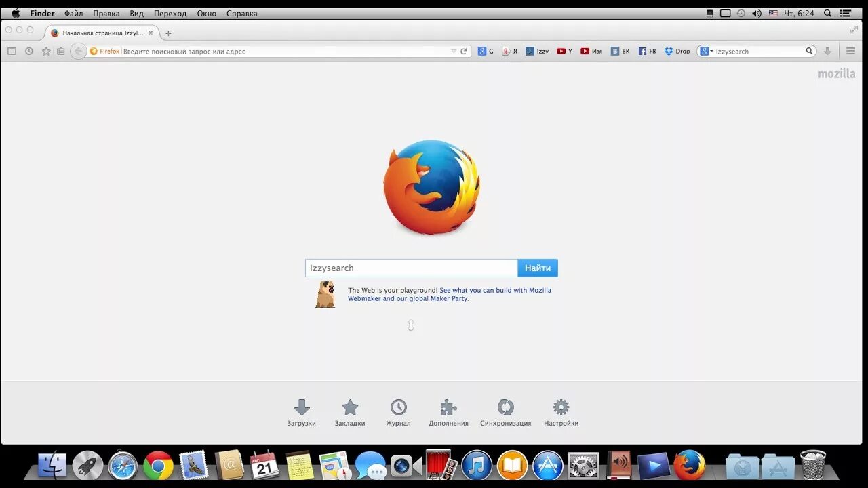Open a new tab with plus button
Image resolution: width=868 pixels, height=488 pixels.
(168, 33)
